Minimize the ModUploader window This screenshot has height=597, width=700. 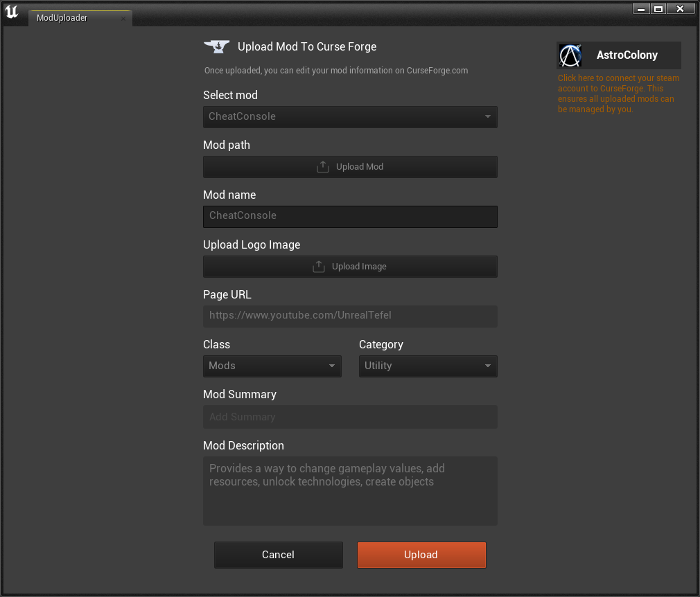(640, 8)
